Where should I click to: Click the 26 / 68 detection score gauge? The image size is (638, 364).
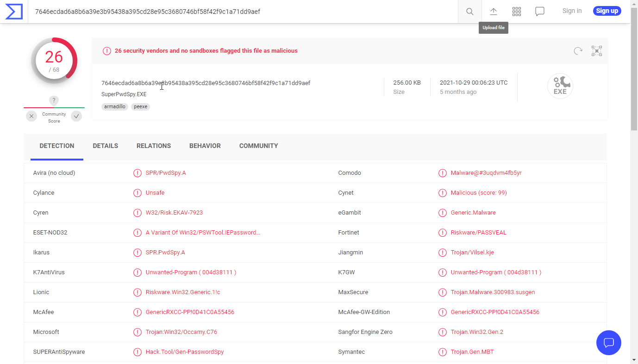54,61
